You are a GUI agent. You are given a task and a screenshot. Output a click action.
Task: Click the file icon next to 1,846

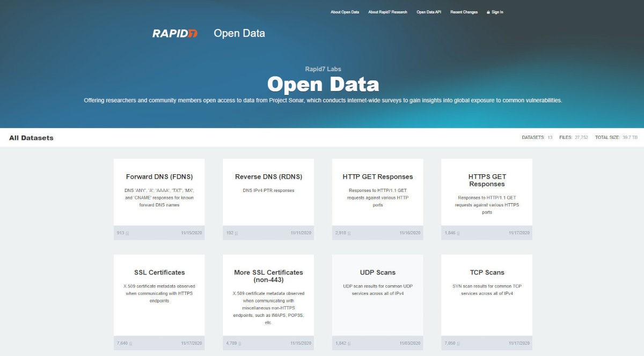(x=459, y=233)
